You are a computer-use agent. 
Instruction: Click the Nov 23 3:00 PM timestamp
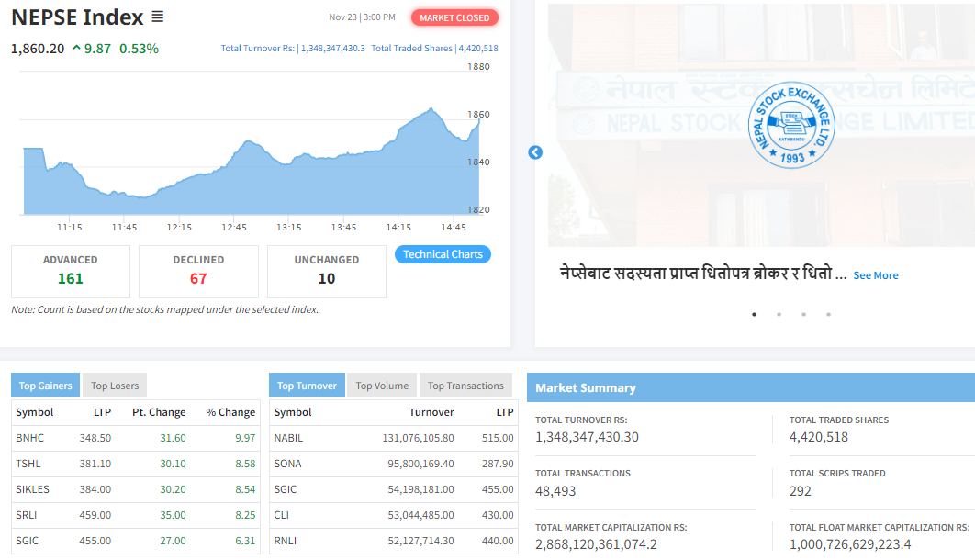pyautogui.click(x=362, y=17)
